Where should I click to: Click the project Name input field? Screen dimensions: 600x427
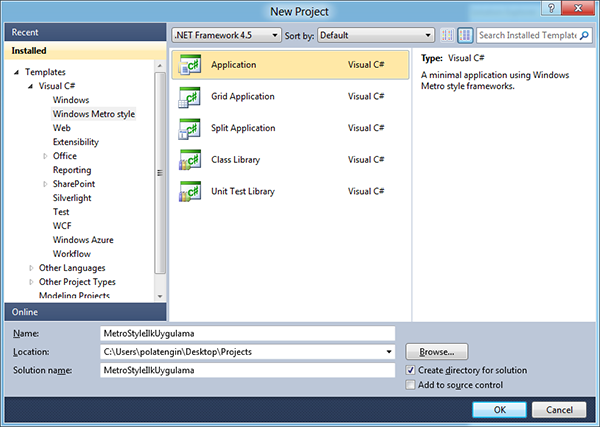pyautogui.click(x=248, y=333)
